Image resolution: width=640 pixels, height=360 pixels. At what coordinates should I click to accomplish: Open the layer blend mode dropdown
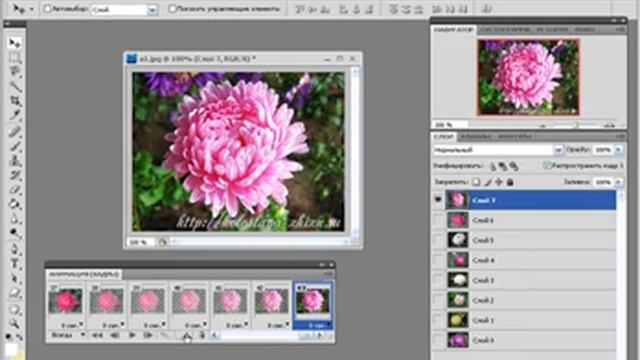[558, 150]
